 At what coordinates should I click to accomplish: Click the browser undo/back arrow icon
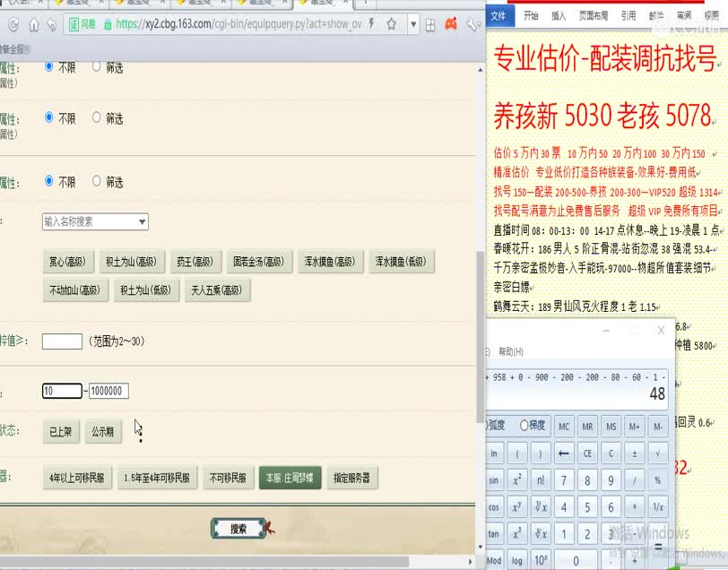(x=51, y=24)
